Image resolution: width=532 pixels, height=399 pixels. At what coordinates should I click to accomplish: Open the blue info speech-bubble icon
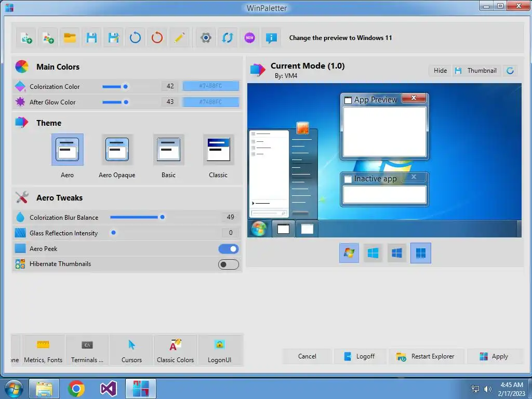coord(271,37)
